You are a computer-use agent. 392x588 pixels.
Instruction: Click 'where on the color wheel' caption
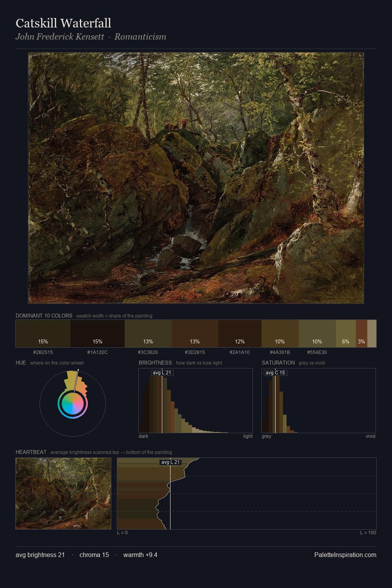(x=57, y=363)
